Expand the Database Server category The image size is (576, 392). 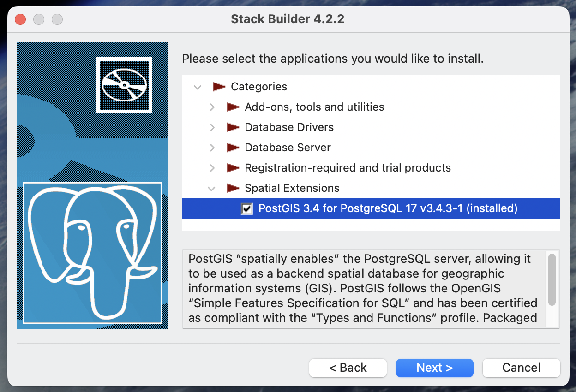point(212,148)
